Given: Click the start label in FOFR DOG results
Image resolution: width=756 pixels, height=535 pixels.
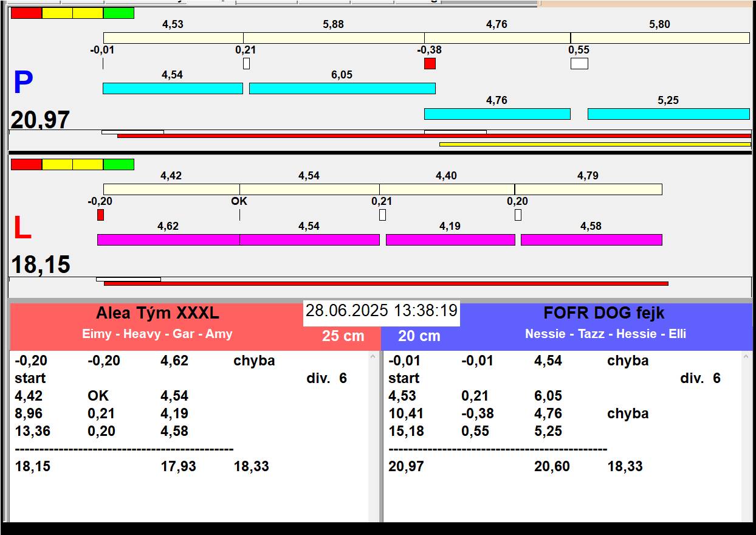Looking at the screenshot, I should coord(404,378).
